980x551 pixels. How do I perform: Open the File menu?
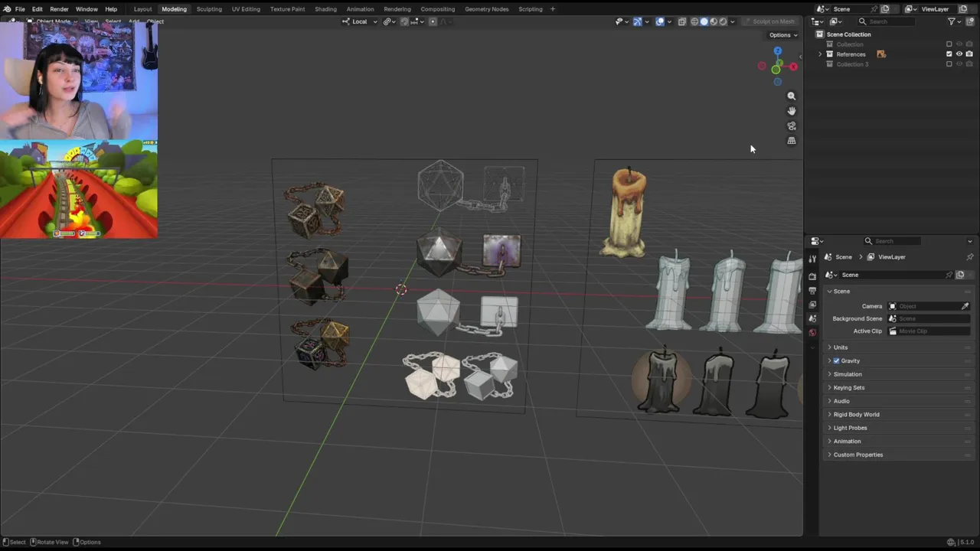pyautogui.click(x=20, y=9)
